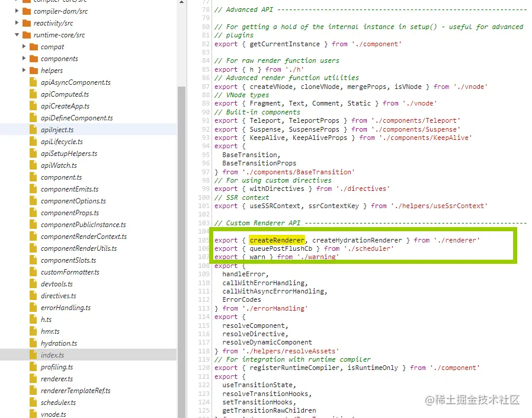Open the hydration.ts file
532x418 pixels.
pyautogui.click(x=59, y=343)
